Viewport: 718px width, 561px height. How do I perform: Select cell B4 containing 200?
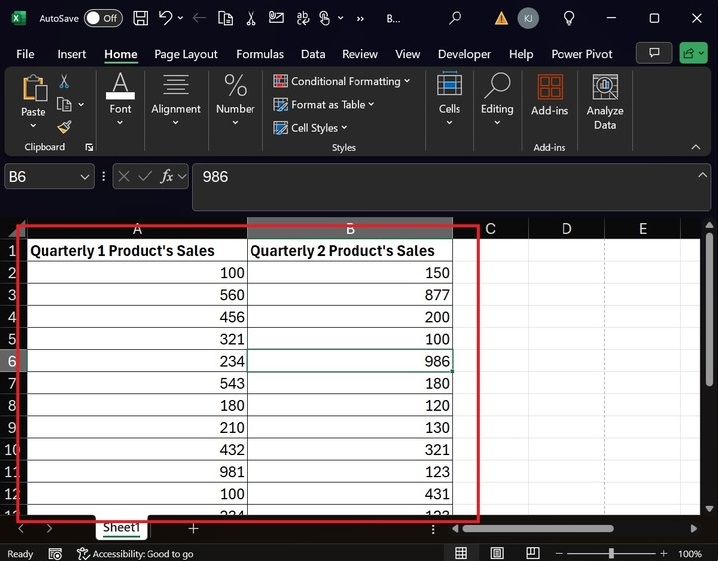tap(349, 316)
